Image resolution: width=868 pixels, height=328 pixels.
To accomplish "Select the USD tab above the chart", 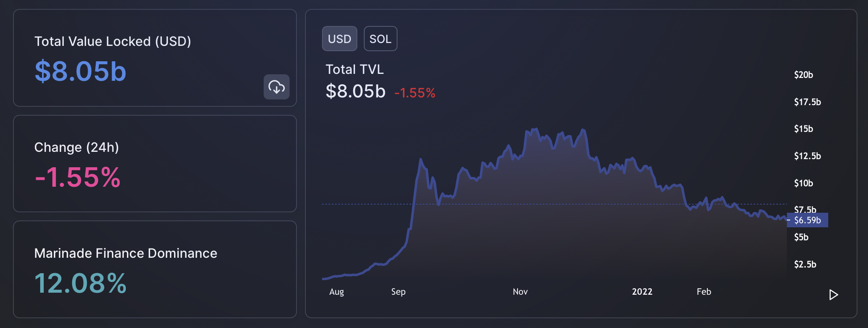I will [x=339, y=38].
